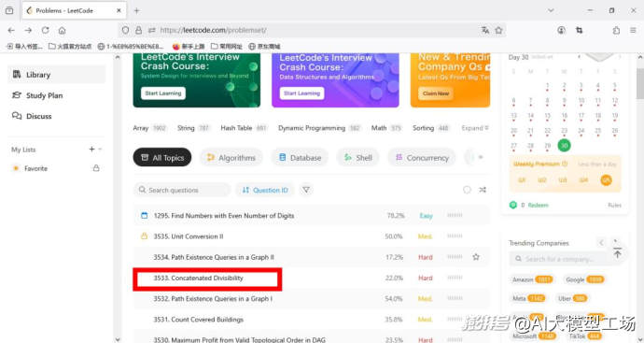Go to previous Trending Companies page
The image size is (644, 343).
click(x=601, y=243)
